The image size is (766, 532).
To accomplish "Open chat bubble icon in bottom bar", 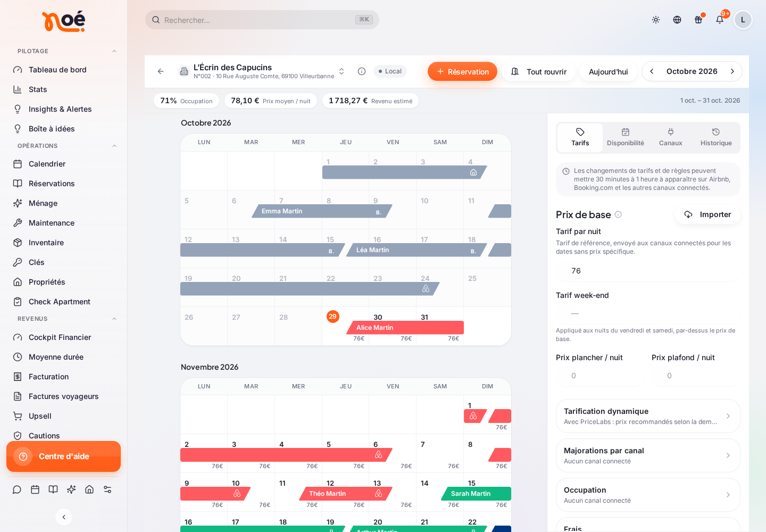I will 17,489.
